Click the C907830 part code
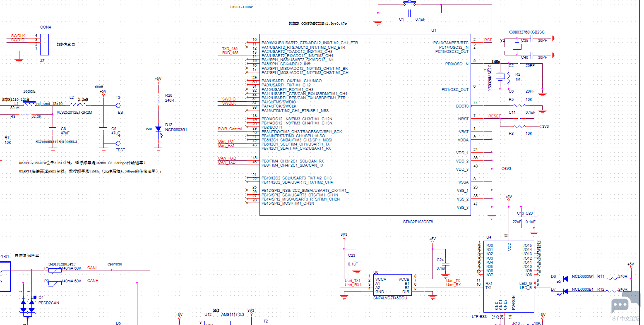Screen dimensions: 644x325 [115, 264]
